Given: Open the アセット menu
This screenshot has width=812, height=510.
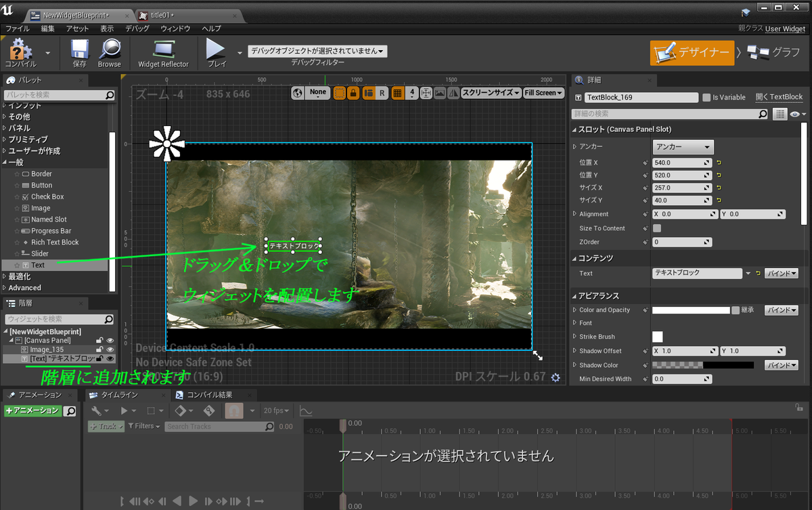Looking at the screenshot, I should [x=78, y=29].
